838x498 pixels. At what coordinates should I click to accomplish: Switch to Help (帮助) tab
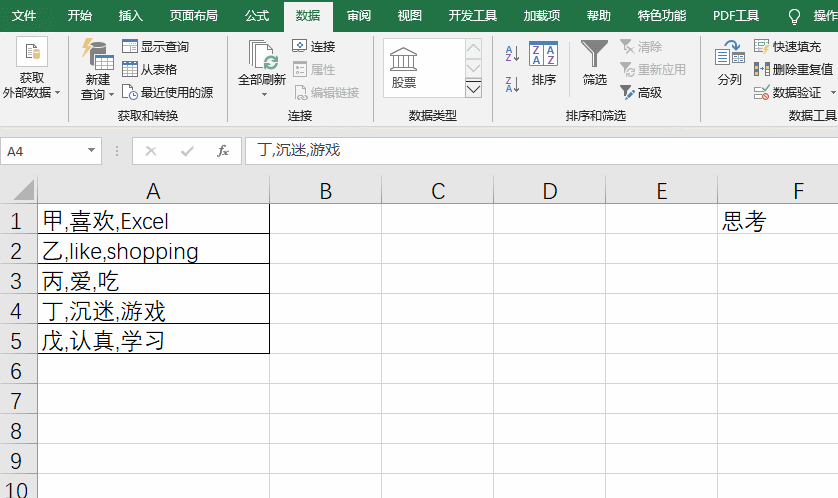(598, 15)
